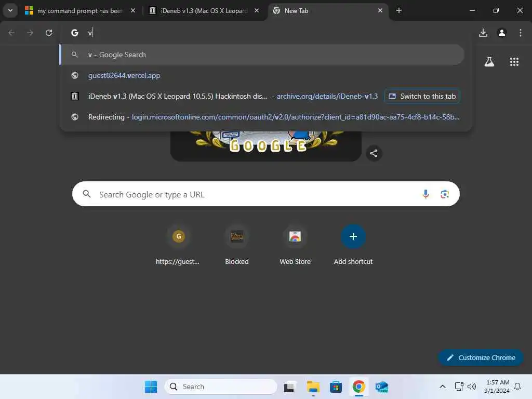Open the volume control in system tray
Viewport: 532px width, 399px height.
tap(472, 387)
